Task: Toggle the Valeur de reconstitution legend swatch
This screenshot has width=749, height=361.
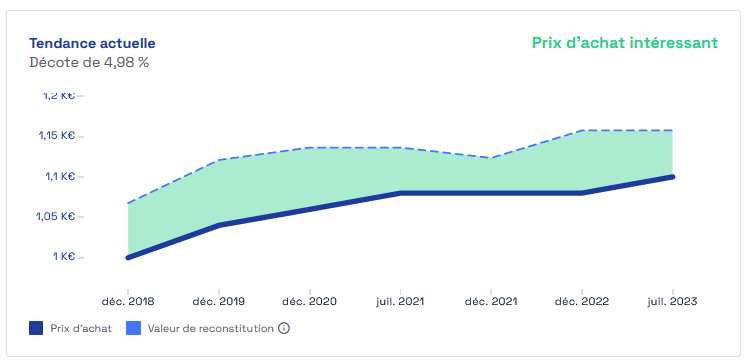Action: click(134, 329)
